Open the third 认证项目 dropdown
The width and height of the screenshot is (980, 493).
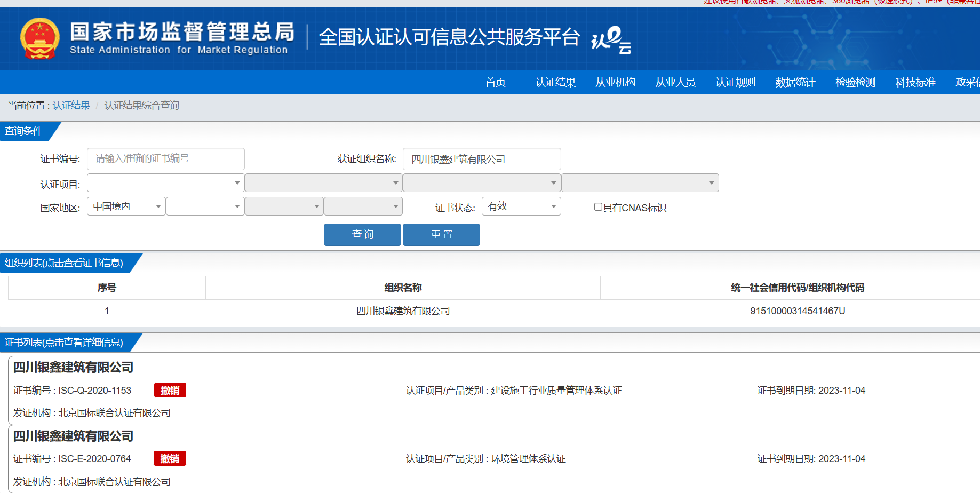482,183
